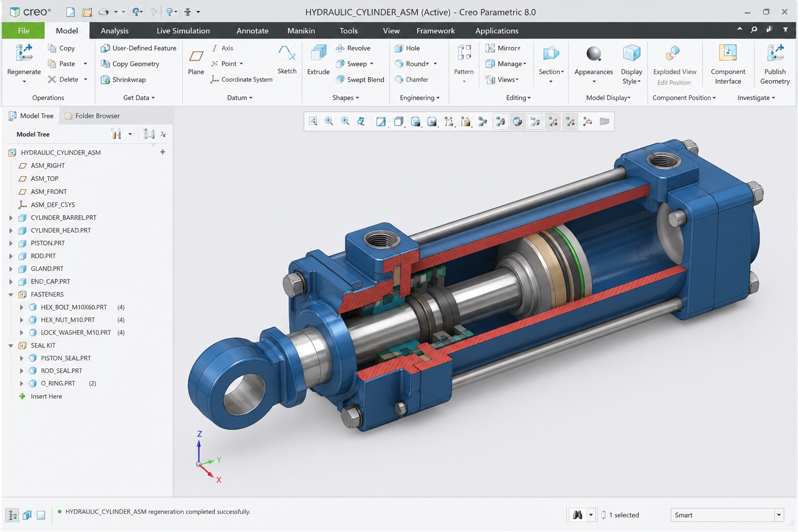Expand the Editing group menu

click(x=518, y=98)
